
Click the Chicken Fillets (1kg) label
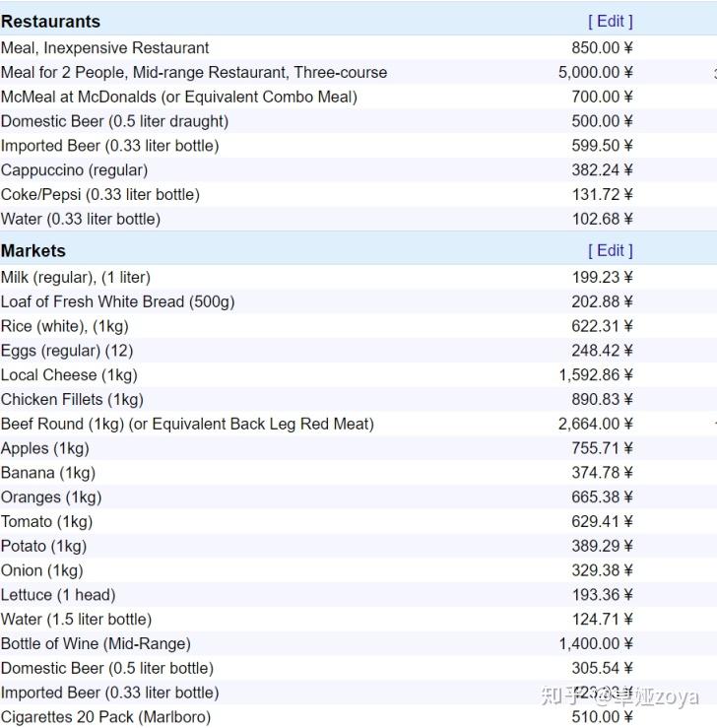point(72,399)
